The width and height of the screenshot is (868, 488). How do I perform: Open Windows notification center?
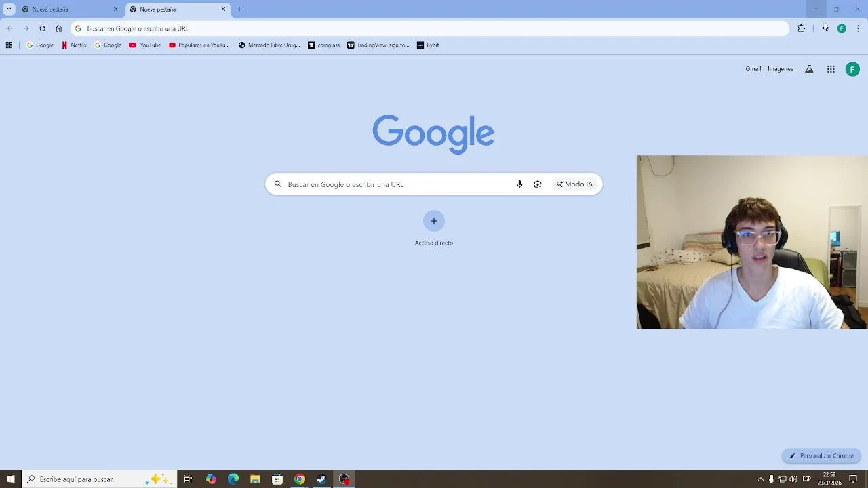(853, 479)
